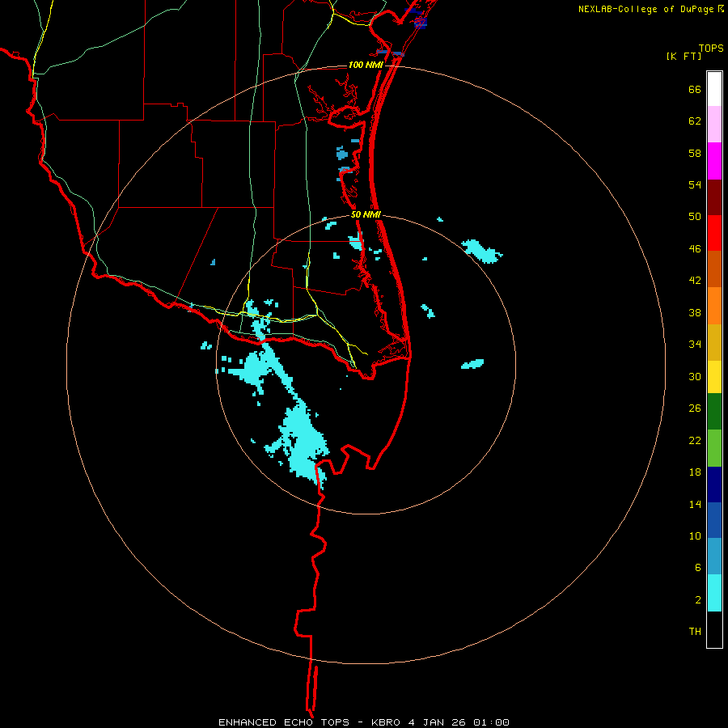
Task: Click the '34' legend value
Action: tap(695, 344)
